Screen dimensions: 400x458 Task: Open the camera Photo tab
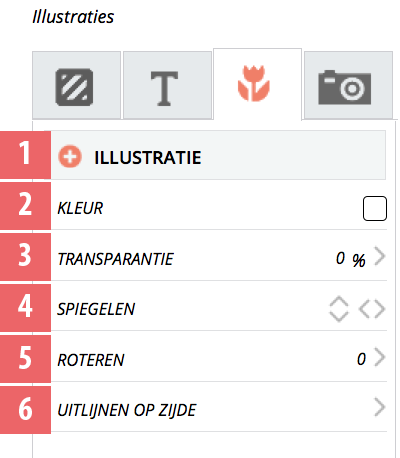(x=345, y=87)
